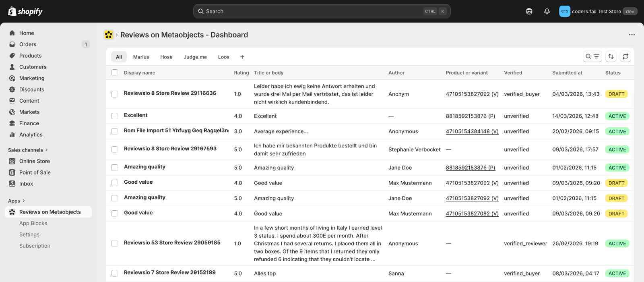Viewport: 644px width, 282px height.
Task: Switch to the Judge.me view tab
Action: pos(195,57)
